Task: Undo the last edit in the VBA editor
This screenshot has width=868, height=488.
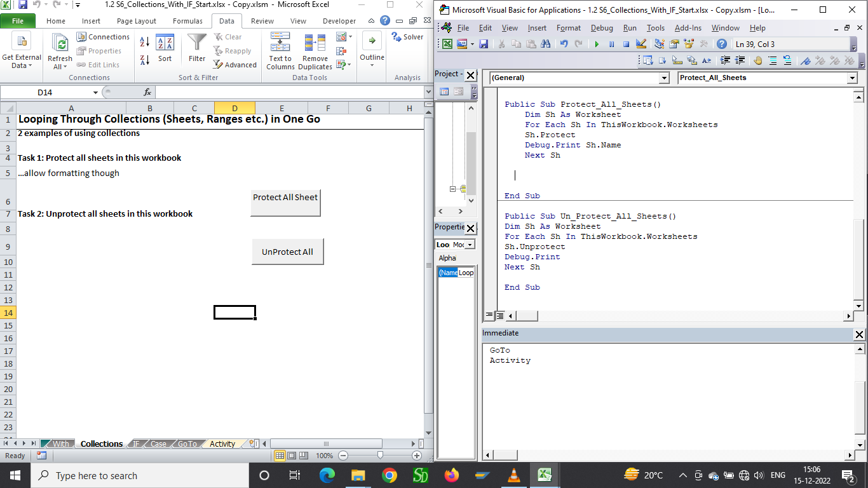Action: [564, 44]
